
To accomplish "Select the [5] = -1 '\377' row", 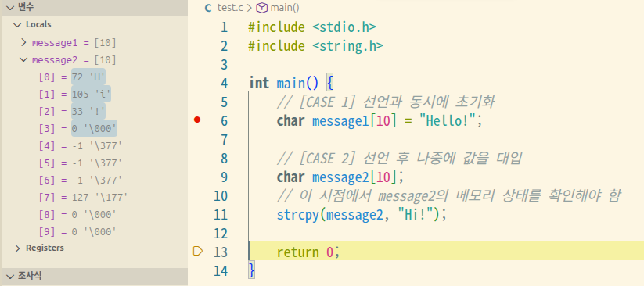I will pyautogui.click(x=95, y=163).
